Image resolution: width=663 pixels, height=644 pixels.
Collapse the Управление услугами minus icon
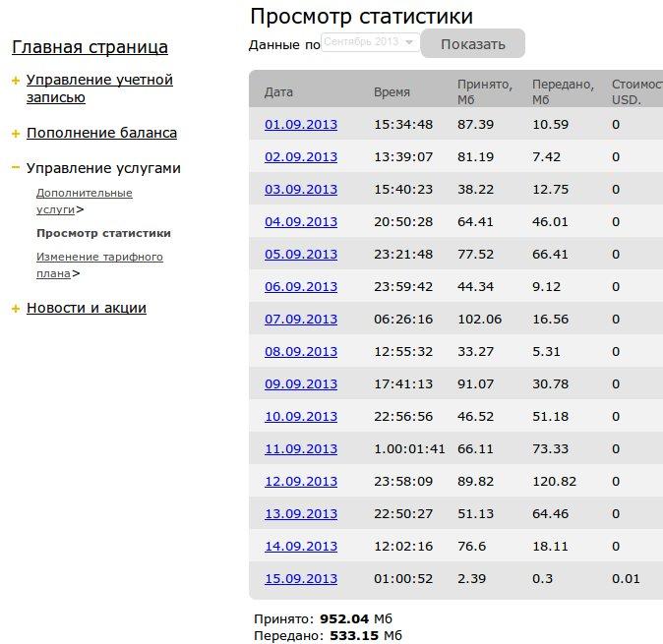coord(16,168)
